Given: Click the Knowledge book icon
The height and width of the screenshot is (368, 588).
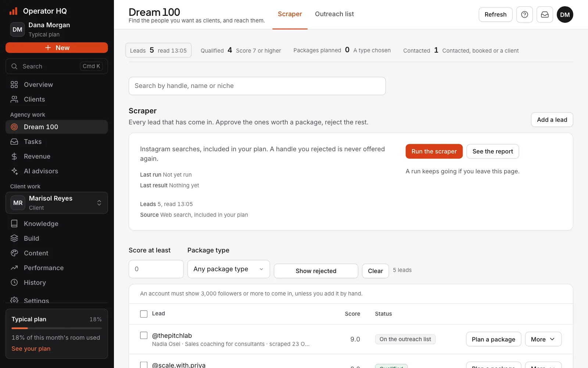Looking at the screenshot, I should click(x=14, y=224).
